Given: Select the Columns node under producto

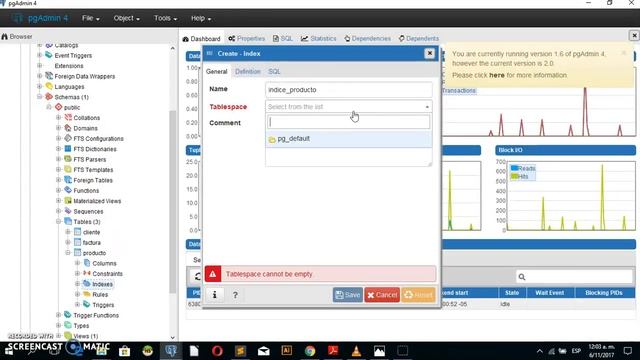Looking at the screenshot, I should click(x=104, y=263).
